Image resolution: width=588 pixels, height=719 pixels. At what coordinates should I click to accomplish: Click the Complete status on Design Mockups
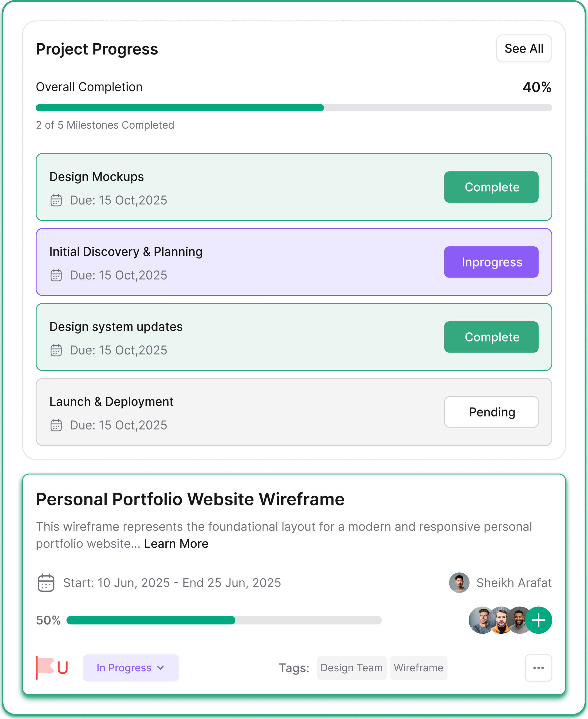(491, 187)
